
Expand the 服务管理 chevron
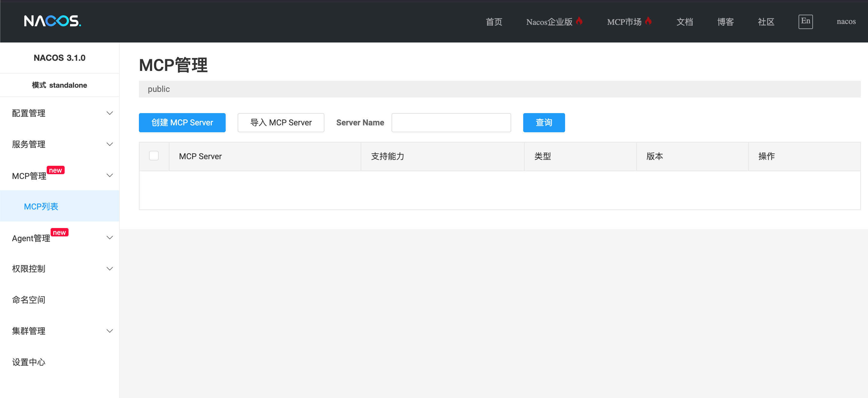[110, 144]
